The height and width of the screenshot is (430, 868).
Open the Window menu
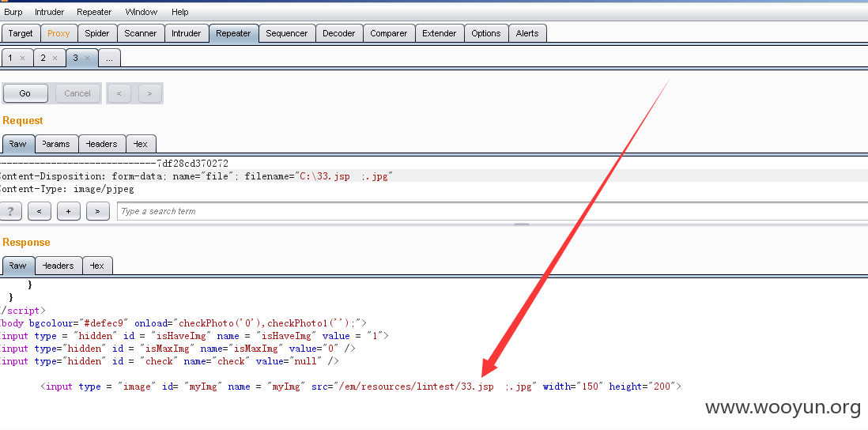point(142,12)
